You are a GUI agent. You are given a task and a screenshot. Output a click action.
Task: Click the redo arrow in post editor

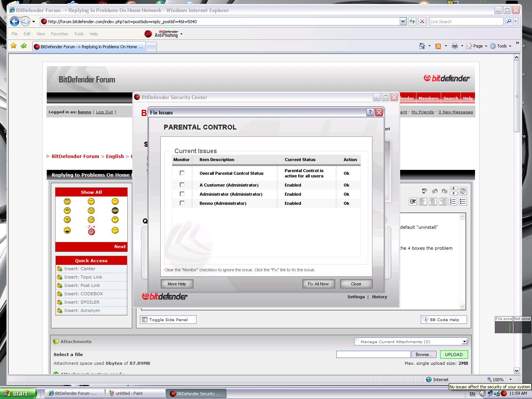click(x=444, y=191)
